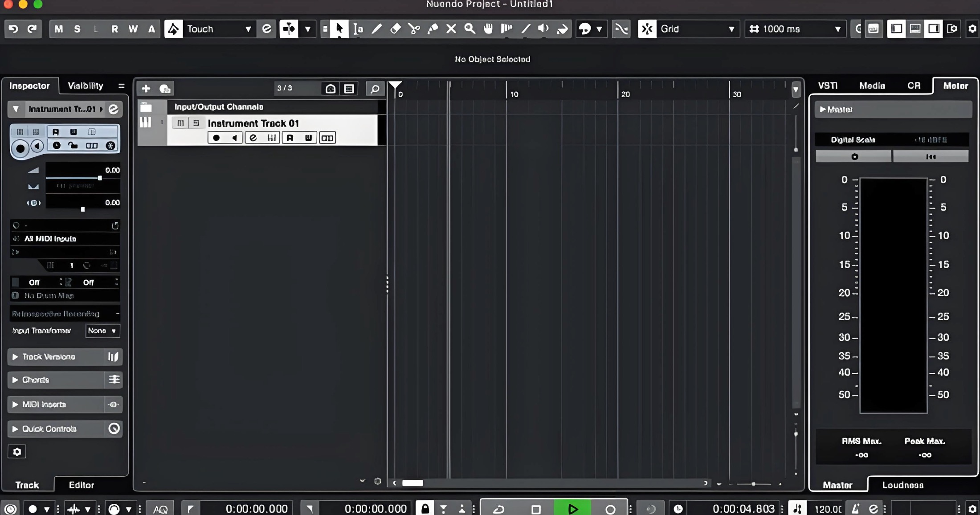Select the Zoom magnifier tool
Screen dimensions: 980x515
tap(470, 29)
